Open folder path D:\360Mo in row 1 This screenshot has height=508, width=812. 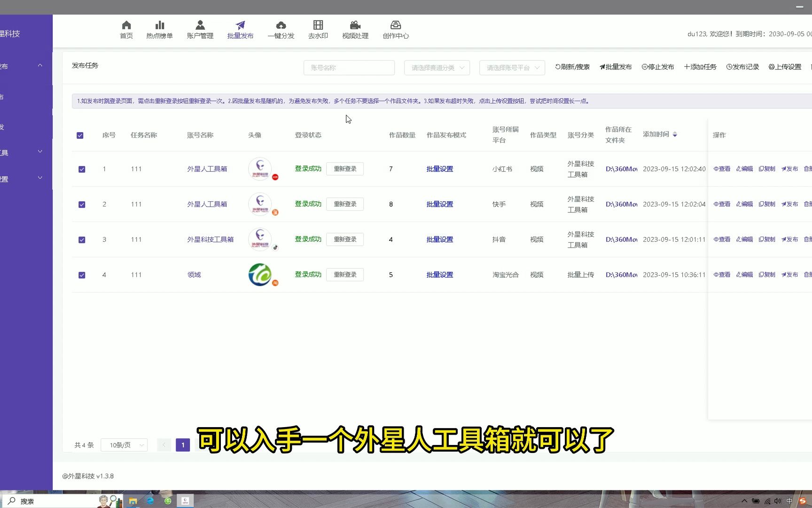click(x=621, y=169)
